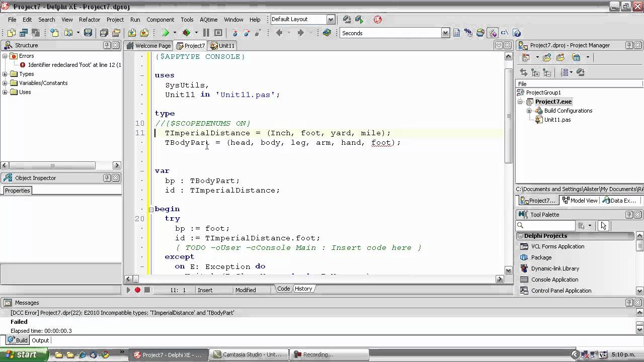Click the Trace Into debug icon

coord(235,33)
